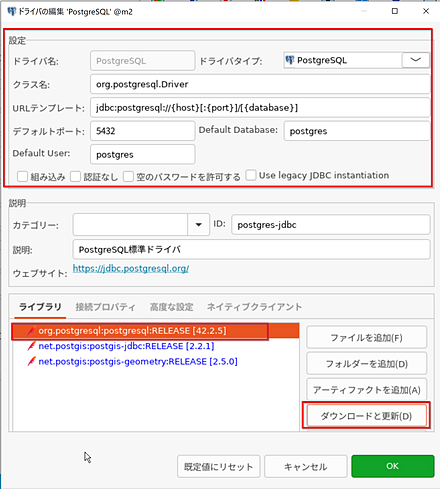Click the elephant icon in driver type combo
The image size is (440, 489).
pos(290,60)
